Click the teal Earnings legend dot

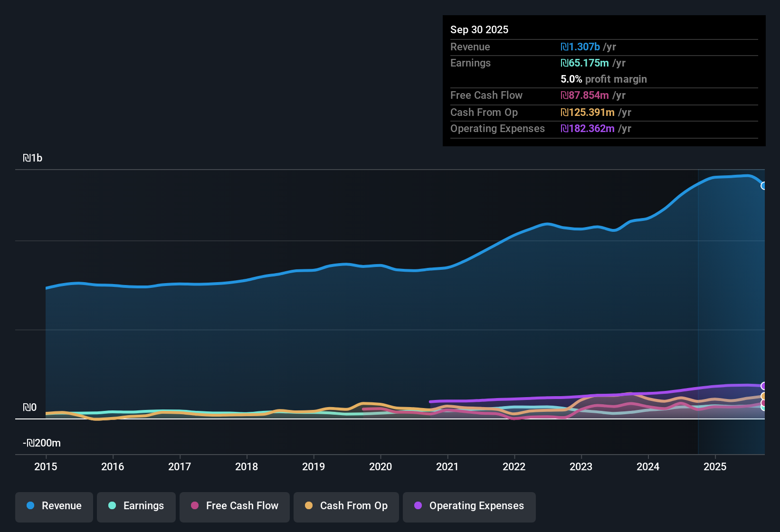(112, 506)
